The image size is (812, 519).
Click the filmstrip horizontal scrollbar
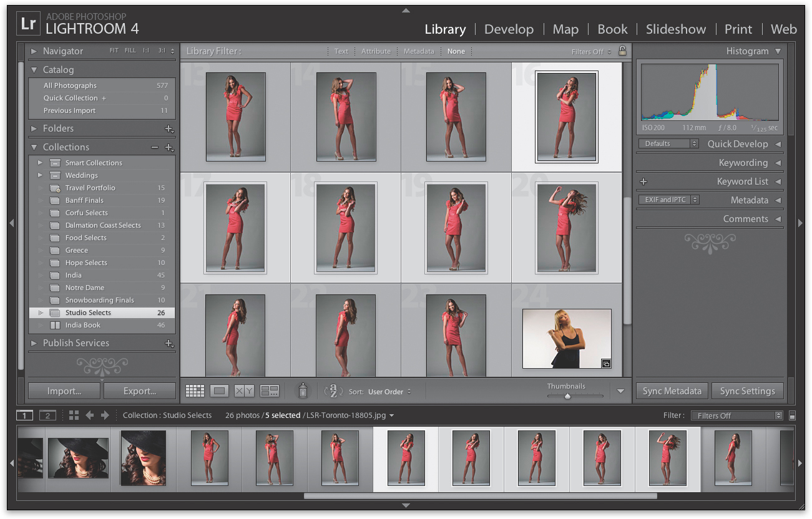(480, 496)
